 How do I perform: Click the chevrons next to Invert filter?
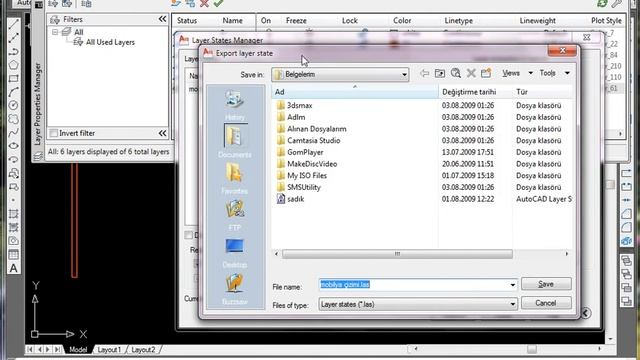pyautogui.click(x=162, y=133)
